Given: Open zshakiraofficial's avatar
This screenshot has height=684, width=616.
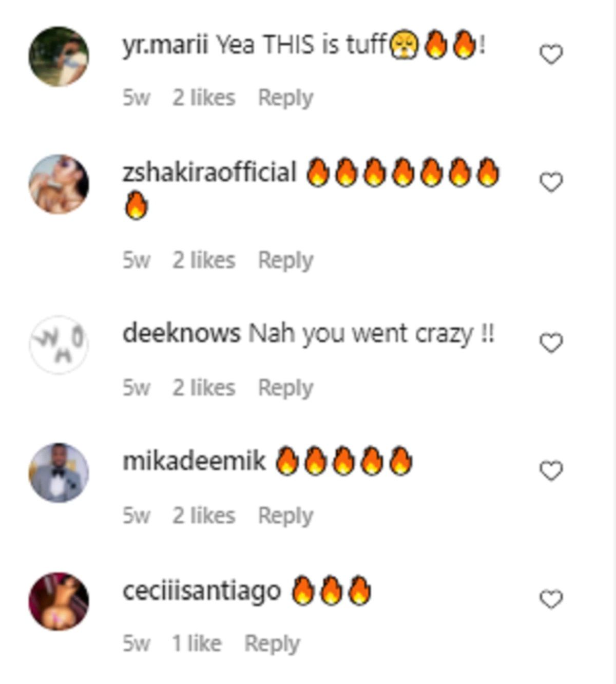Looking at the screenshot, I should [59, 184].
